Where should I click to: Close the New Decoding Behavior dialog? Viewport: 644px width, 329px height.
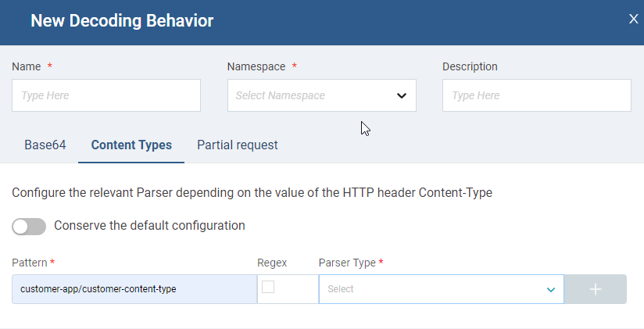pyautogui.click(x=633, y=19)
